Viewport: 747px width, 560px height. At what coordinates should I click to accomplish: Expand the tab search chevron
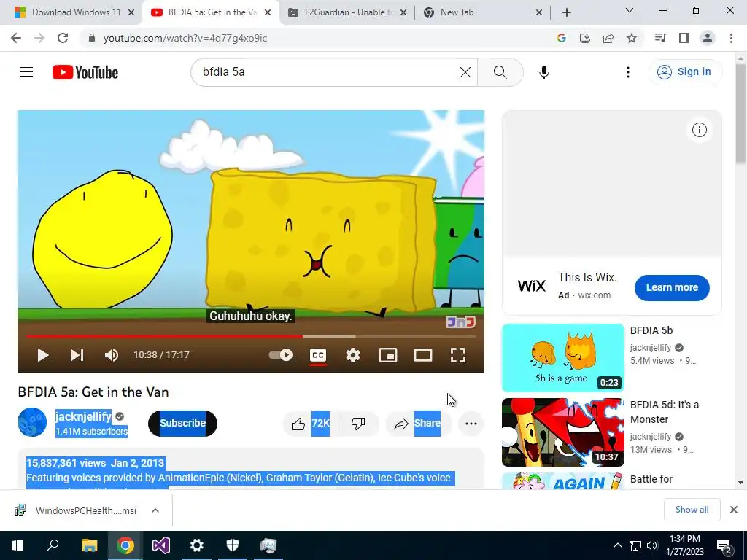pyautogui.click(x=630, y=10)
